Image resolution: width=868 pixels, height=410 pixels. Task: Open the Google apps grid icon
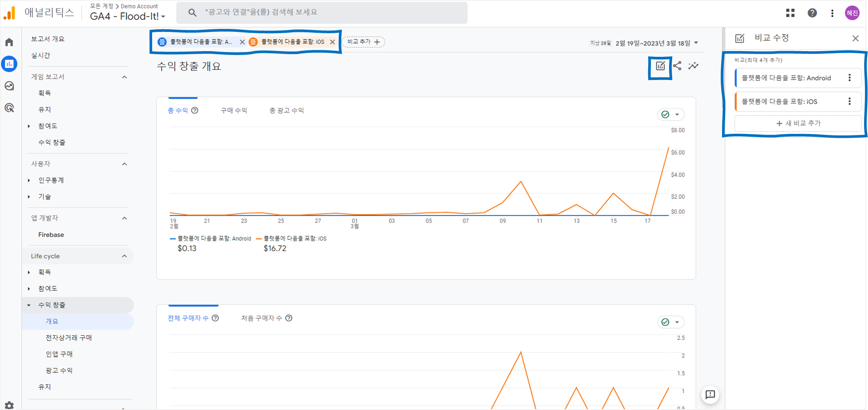click(x=790, y=13)
